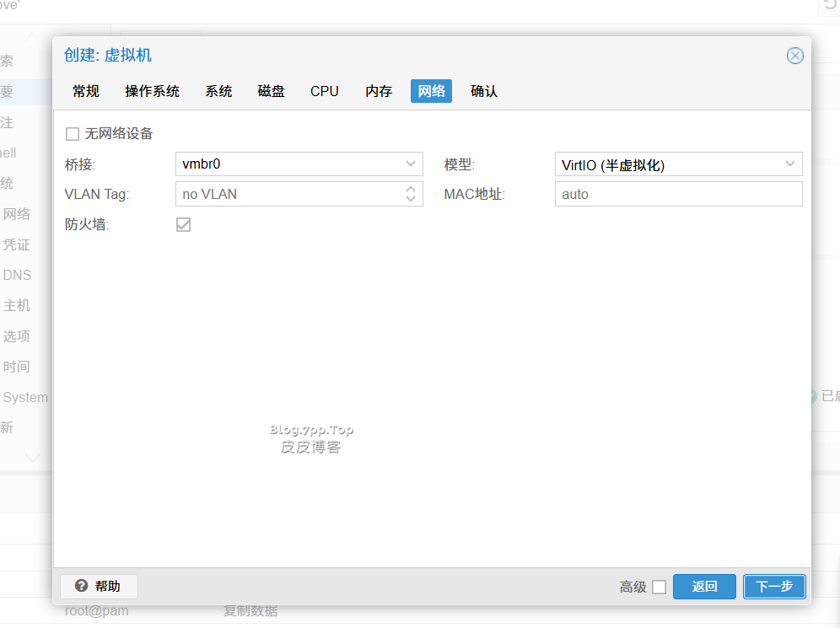840x628 pixels.
Task: Open the 内存 memory tab
Action: (x=379, y=91)
